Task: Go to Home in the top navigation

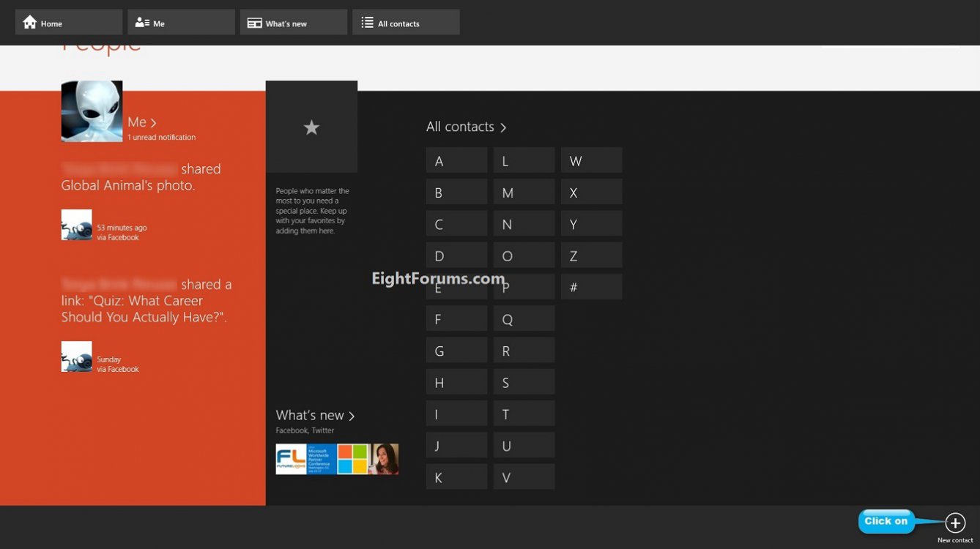Action: pos(69,22)
